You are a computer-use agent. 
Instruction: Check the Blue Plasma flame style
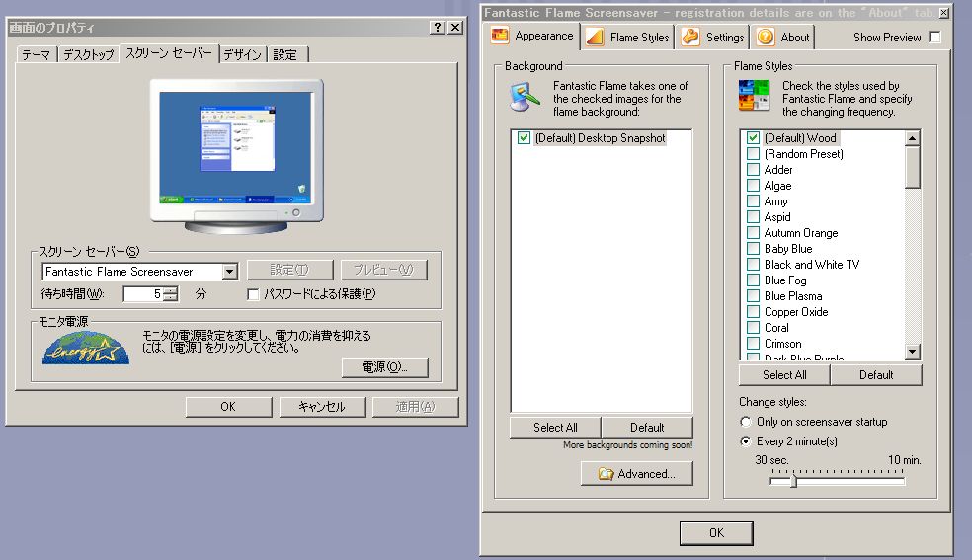[753, 295]
